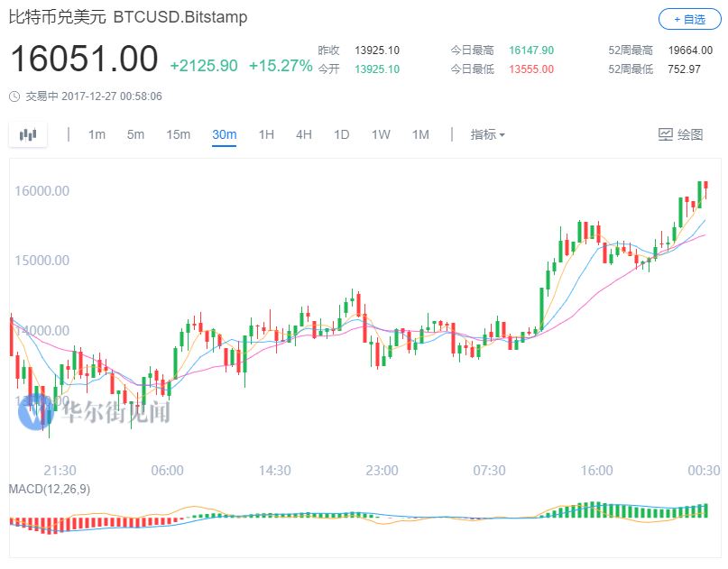
Task: Click the 52周最高 value 19664.00
Action: click(690, 50)
